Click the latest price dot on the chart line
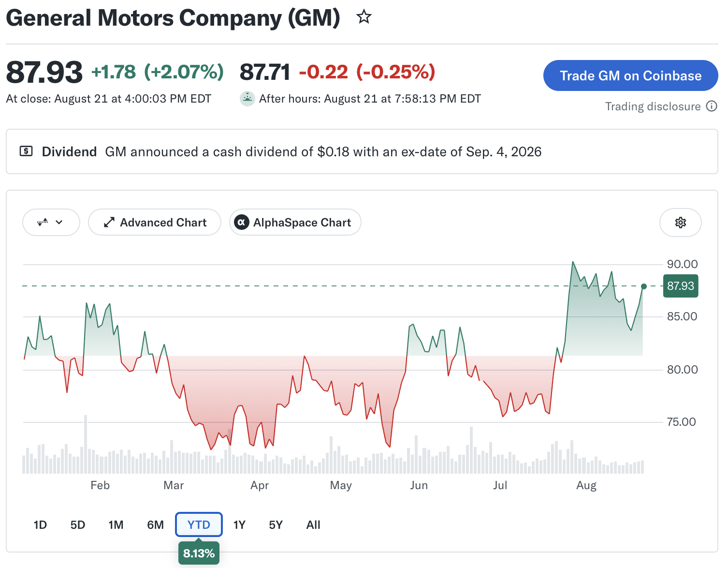 point(644,286)
